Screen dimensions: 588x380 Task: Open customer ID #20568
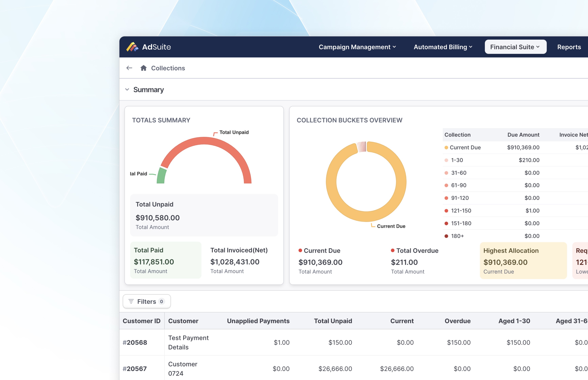pyautogui.click(x=135, y=343)
